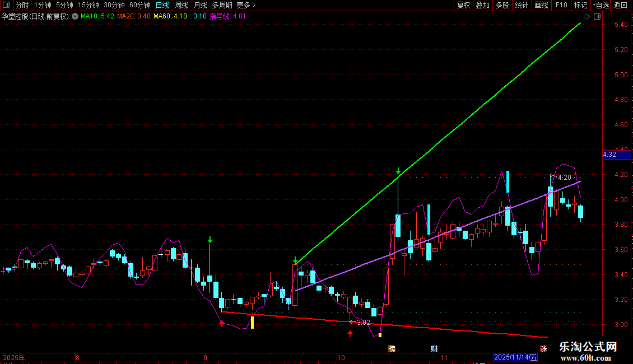Screen dimensions: 633x364
Task: Click the 标记 mark button
Action: point(580,5)
